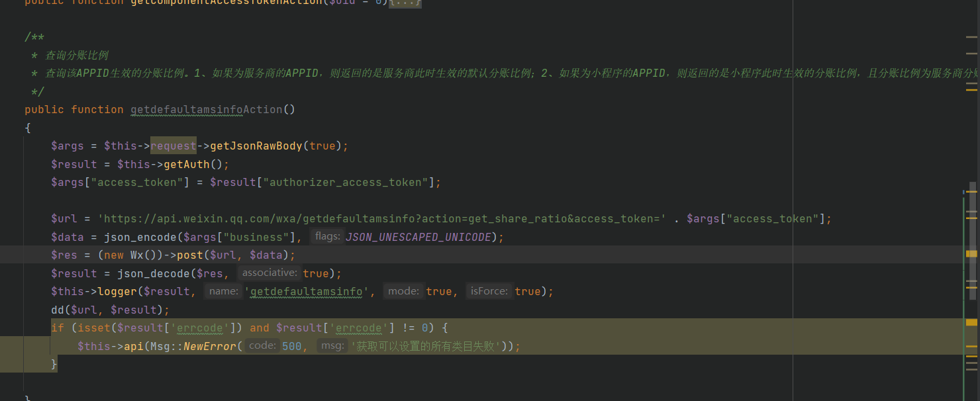Click the isForce: parameter inlay hint
The height and width of the screenshot is (401, 980).
489,290
